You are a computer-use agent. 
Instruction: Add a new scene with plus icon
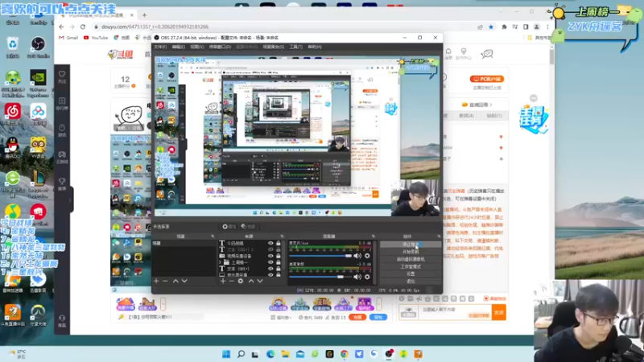[156, 281]
